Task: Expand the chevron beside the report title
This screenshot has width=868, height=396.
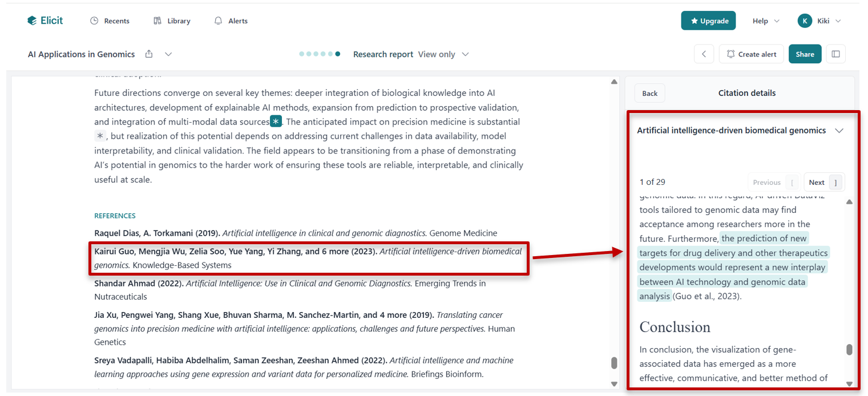Action: coord(168,54)
